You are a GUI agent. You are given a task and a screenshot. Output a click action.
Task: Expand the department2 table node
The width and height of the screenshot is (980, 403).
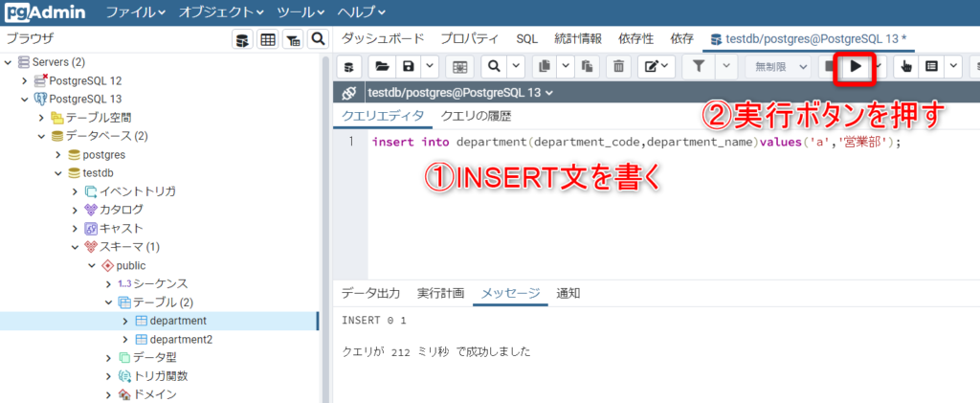[124, 340]
